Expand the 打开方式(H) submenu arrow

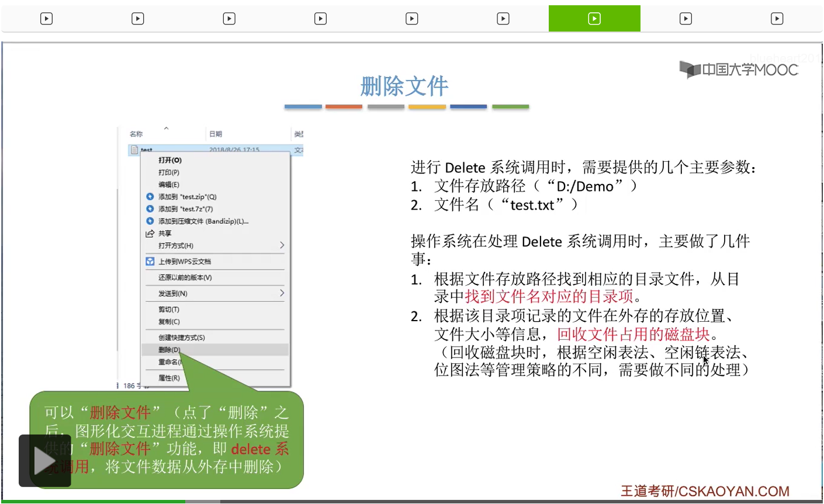[282, 245]
